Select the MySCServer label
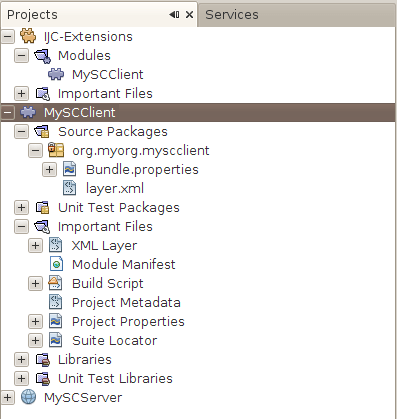 pyautogui.click(x=83, y=398)
